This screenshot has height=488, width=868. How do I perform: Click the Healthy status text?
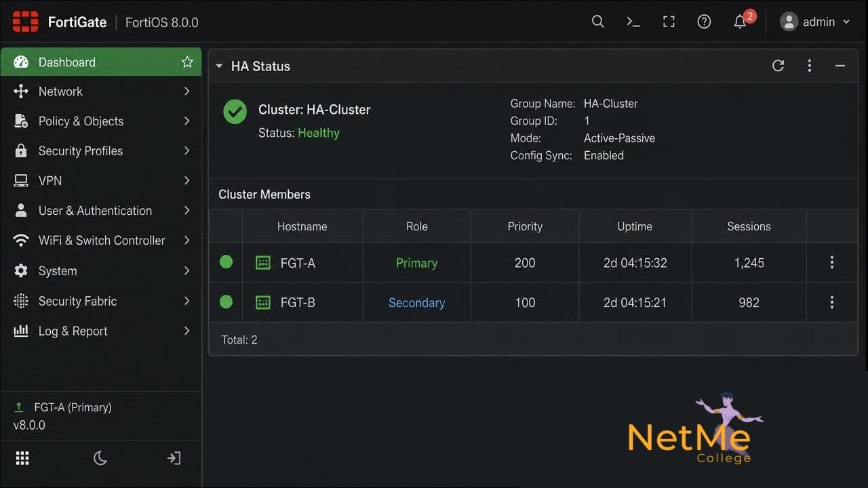(319, 133)
